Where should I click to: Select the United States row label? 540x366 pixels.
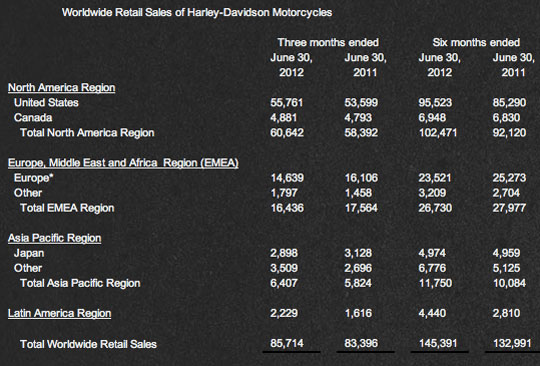46,103
